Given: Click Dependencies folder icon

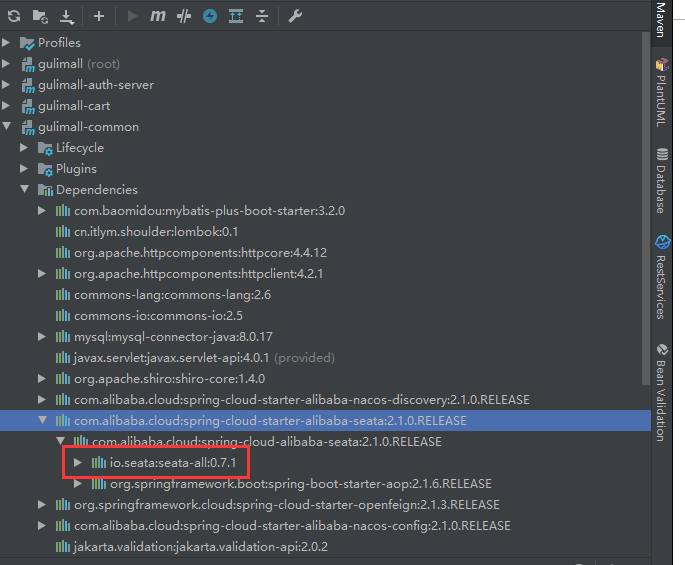Looking at the screenshot, I should (x=45, y=190).
